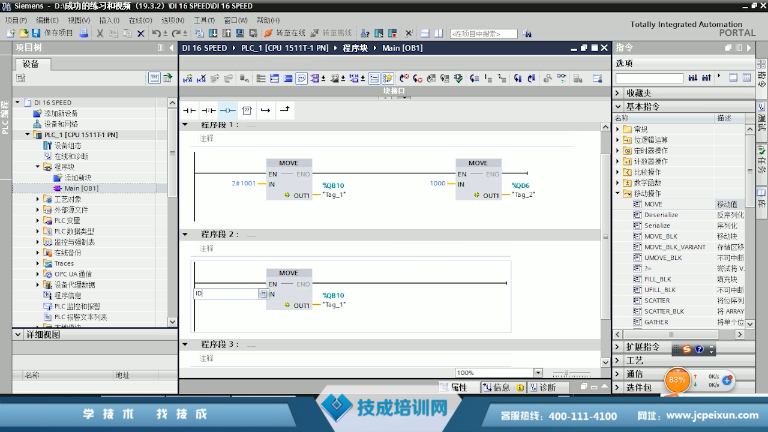Viewport: 768px width, 432px height.
Task: Open the 属性 tab in inspector bar
Action: tap(454, 387)
